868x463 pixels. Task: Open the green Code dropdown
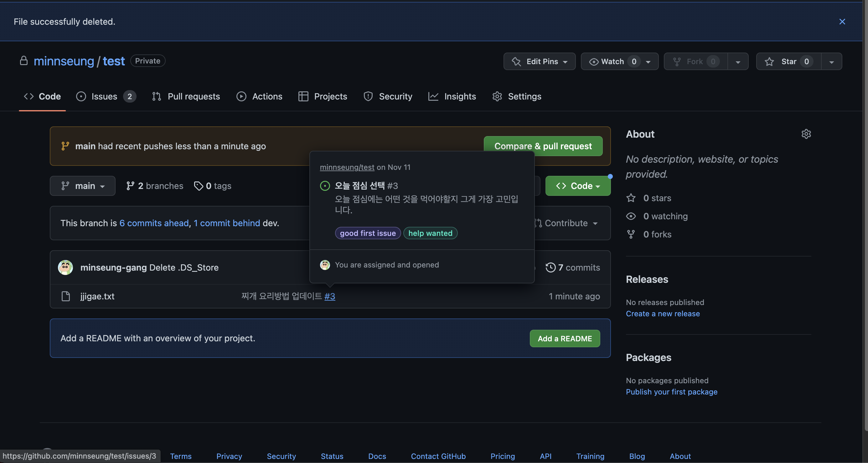click(x=577, y=186)
